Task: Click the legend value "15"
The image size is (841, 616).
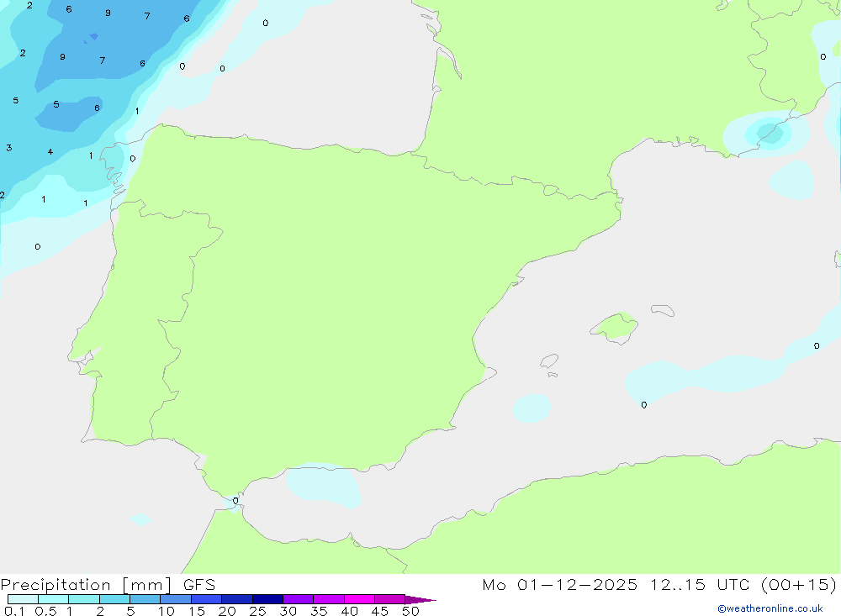Action: pos(197,611)
